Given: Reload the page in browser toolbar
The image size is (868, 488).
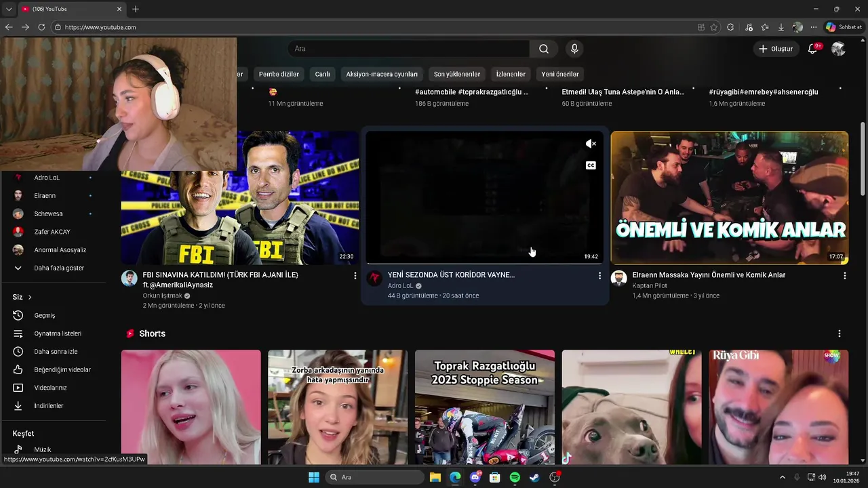Looking at the screenshot, I should [41, 27].
